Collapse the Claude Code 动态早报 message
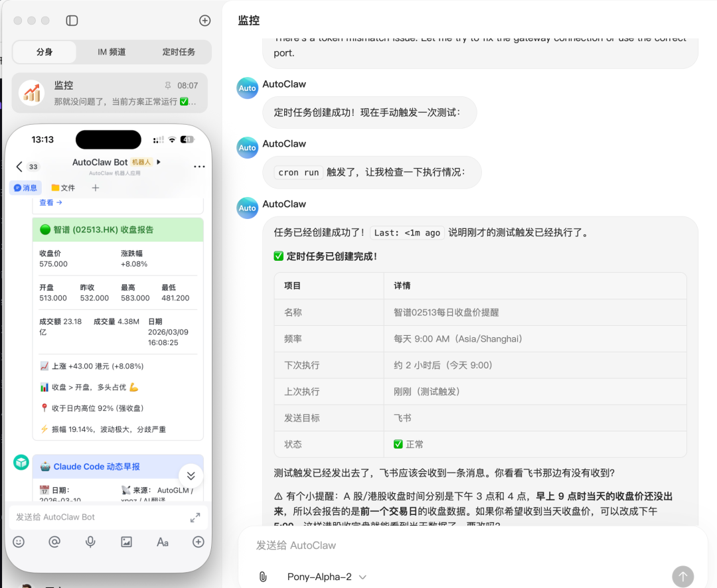717x588 pixels. pyautogui.click(x=191, y=476)
